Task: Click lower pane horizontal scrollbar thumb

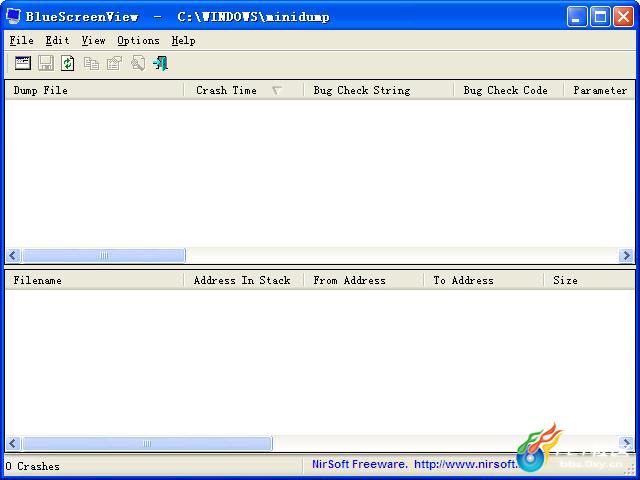Action: pyautogui.click(x=147, y=443)
